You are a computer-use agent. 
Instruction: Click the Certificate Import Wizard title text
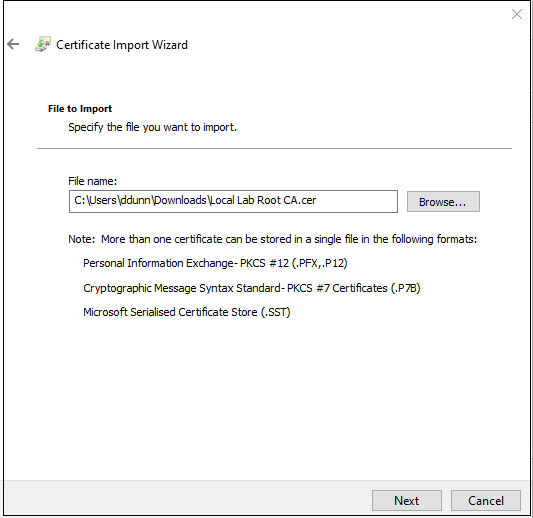point(122,45)
